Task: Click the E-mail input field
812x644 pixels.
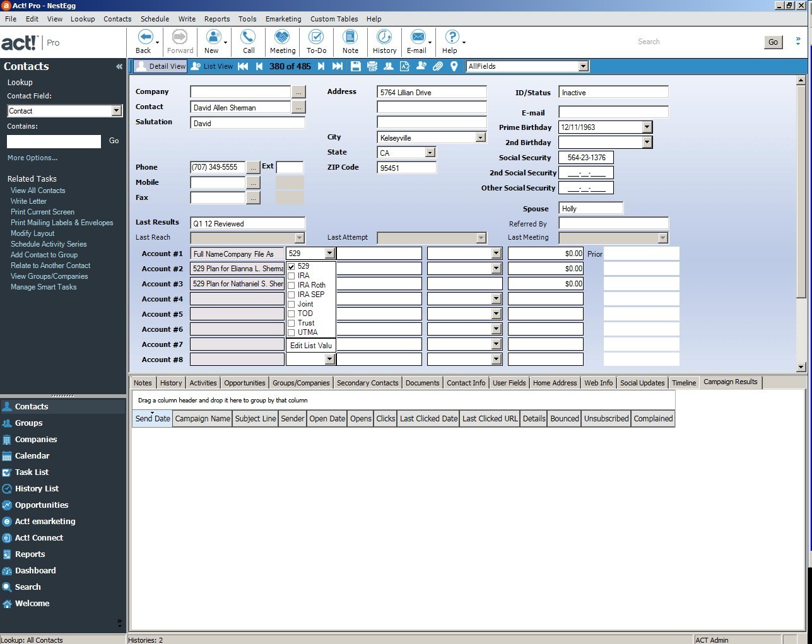Action: [613, 112]
